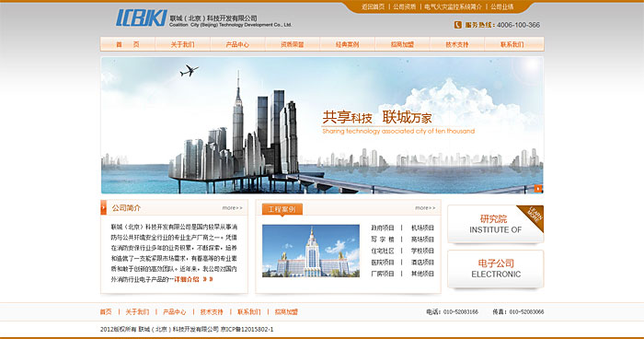Click more>> in the 公司简介 panel
This screenshot has width=644, height=339.
(233, 208)
